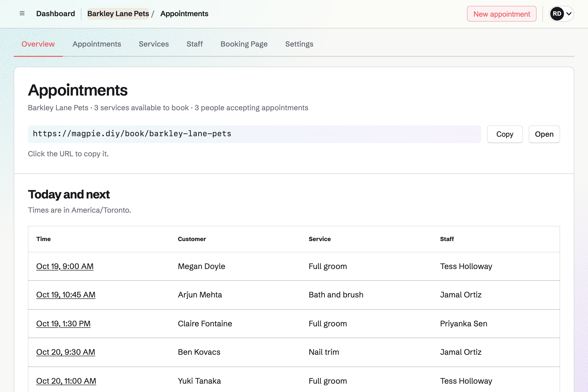Click the Time column header
This screenshot has width=588, height=392.
(44, 239)
